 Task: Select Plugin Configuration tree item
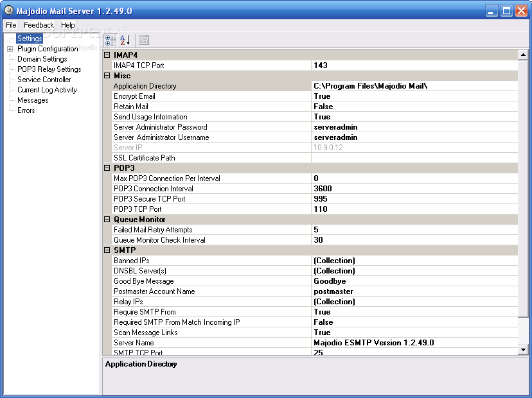click(x=48, y=49)
